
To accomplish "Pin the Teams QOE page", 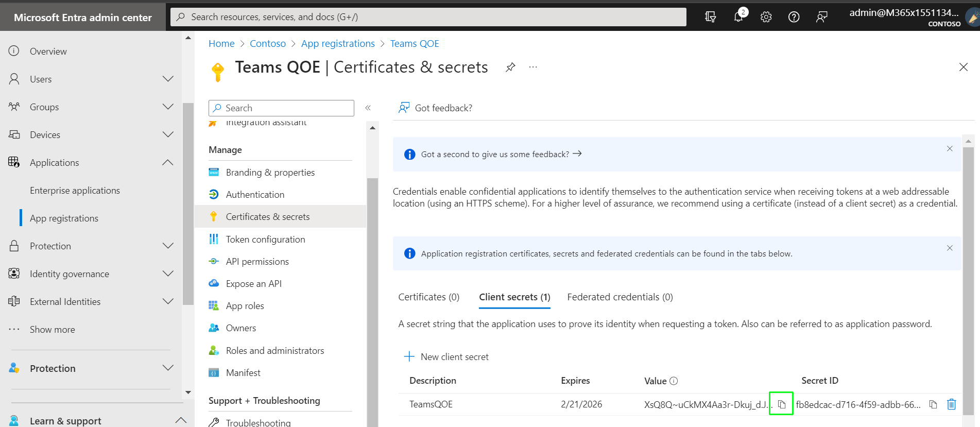I will (510, 67).
